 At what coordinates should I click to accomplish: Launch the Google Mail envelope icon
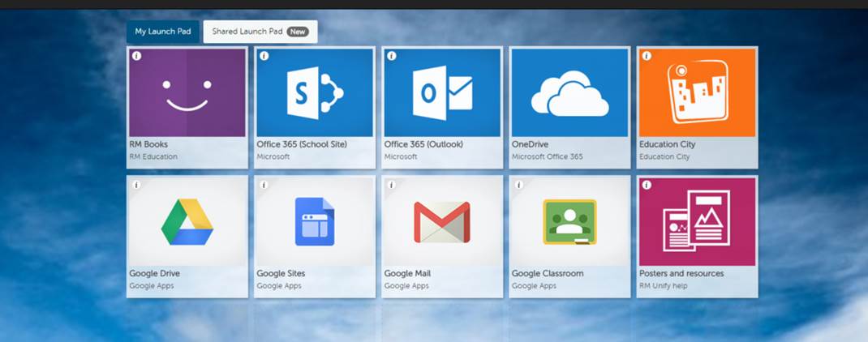(442, 222)
